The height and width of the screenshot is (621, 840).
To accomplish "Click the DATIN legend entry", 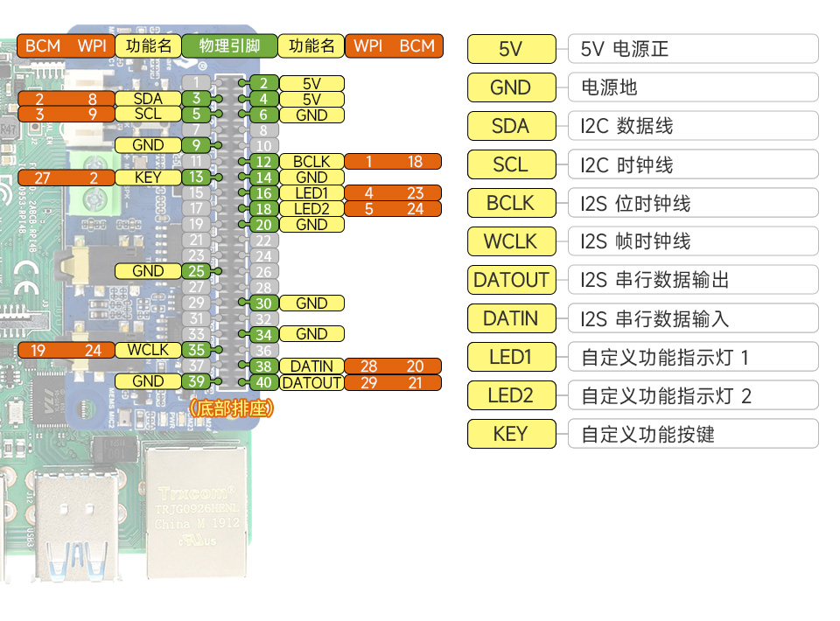I will click(511, 318).
